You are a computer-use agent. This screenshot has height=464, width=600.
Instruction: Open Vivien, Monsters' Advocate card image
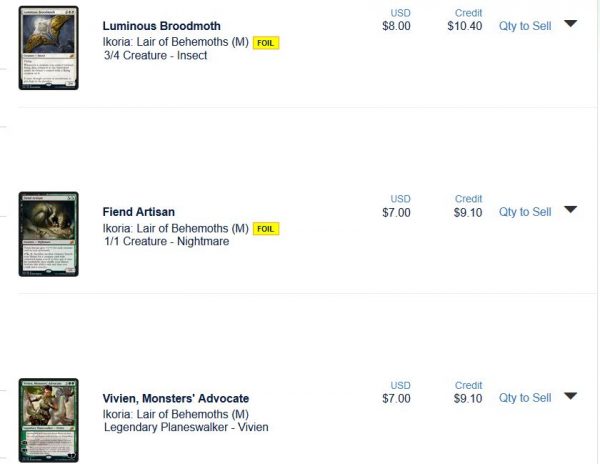pos(48,420)
